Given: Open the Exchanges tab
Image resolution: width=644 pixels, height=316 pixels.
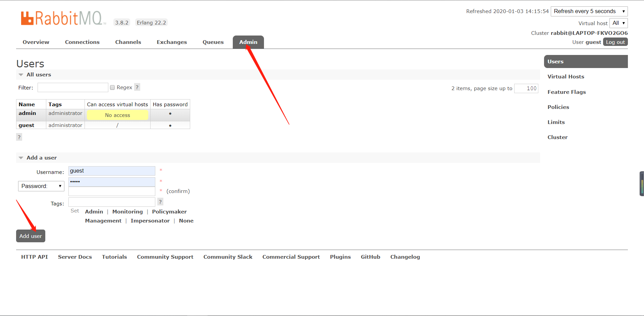Looking at the screenshot, I should [172, 42].
